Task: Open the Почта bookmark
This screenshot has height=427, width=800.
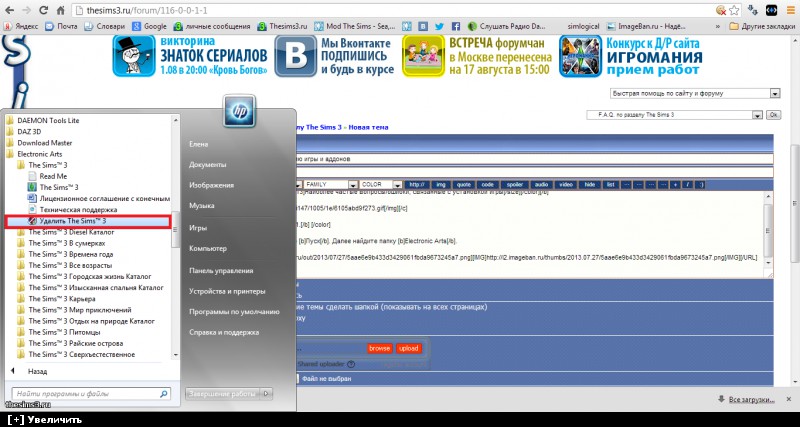Action: (x=61, y=26)
